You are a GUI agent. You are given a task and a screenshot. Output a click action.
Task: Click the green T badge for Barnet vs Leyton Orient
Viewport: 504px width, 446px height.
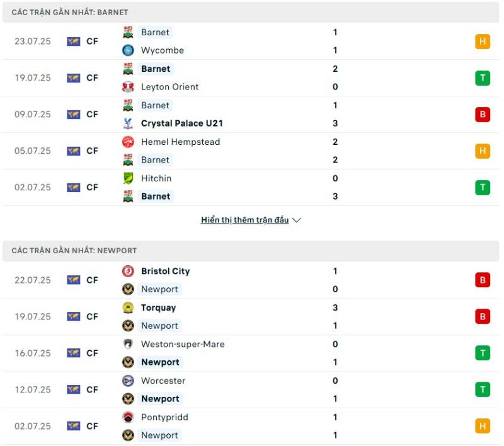(x=483, y=78)
